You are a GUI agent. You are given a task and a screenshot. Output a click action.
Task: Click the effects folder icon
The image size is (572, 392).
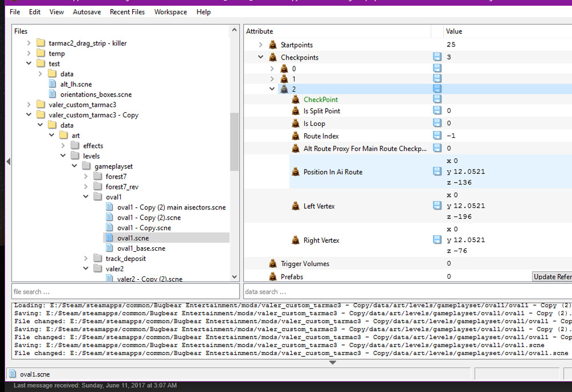75,145
